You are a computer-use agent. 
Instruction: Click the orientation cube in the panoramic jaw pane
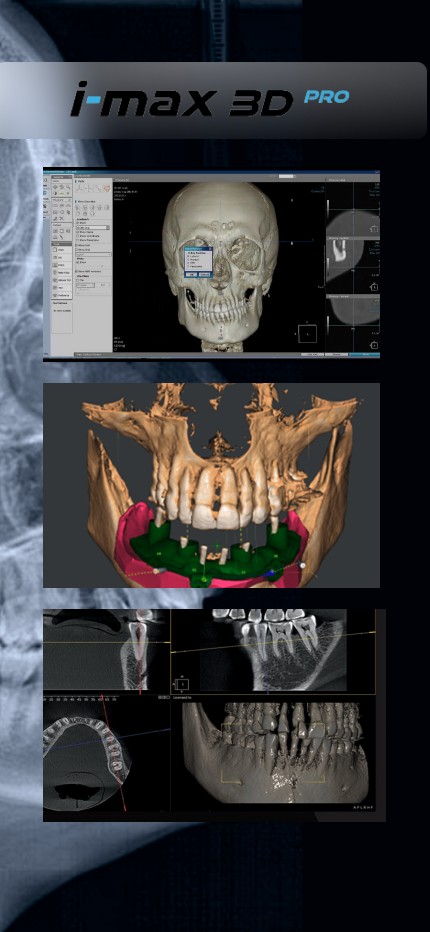point(180,683)
